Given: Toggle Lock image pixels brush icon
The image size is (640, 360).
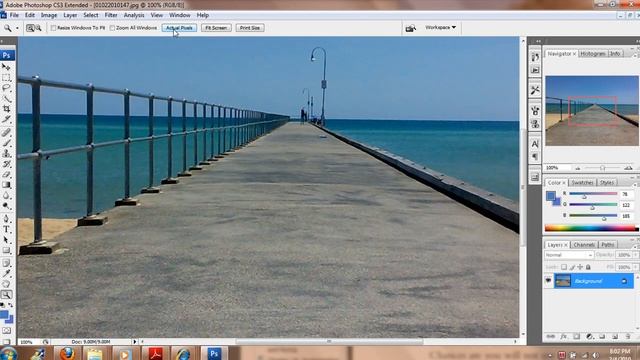Looking at the screenshot, I should tap(572, 267).
